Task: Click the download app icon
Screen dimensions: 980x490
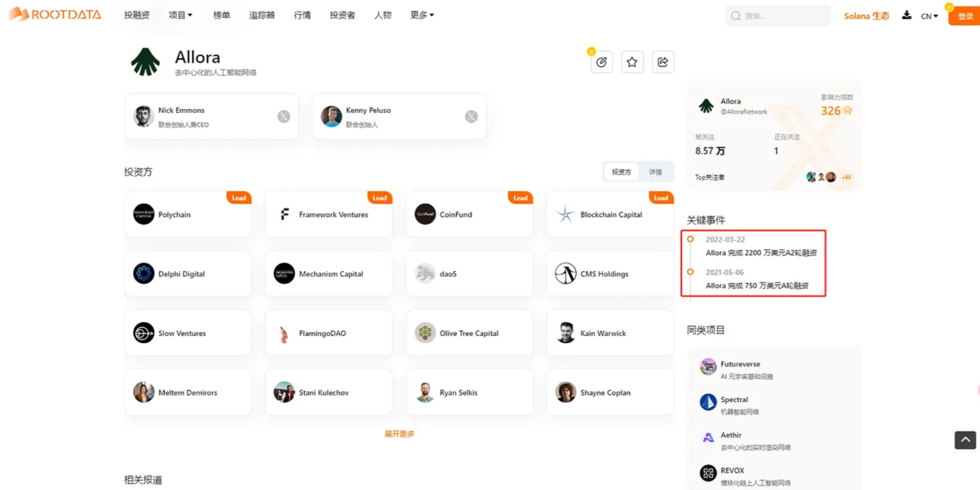Action: tap(907, 15)
